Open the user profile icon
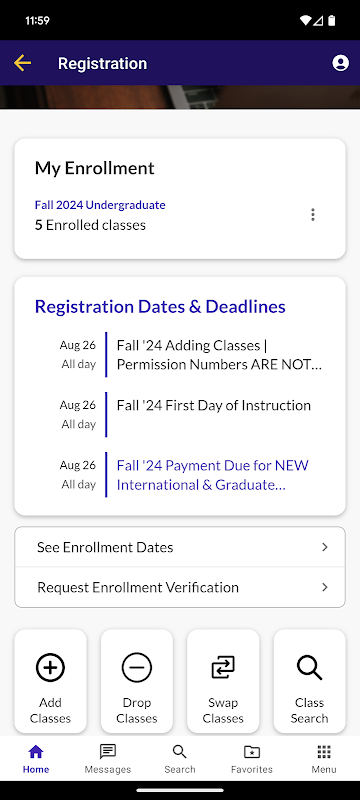Viewport: 360px width, 800px height. point(341,63)
